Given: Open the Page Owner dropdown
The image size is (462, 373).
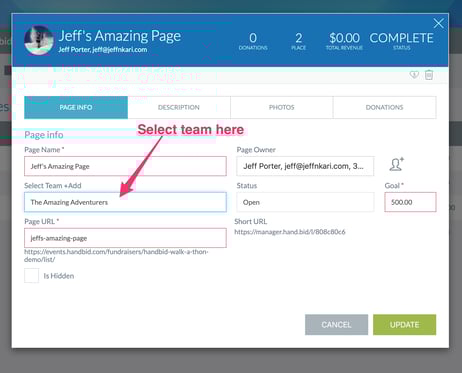Looking at the screenshot, I should [x=305, y=166].
